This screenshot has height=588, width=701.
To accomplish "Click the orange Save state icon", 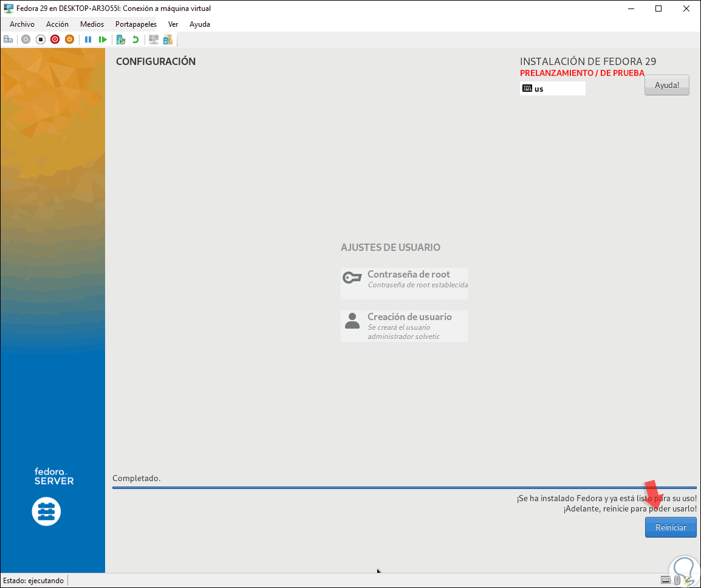I will click(x=69, y=39).
